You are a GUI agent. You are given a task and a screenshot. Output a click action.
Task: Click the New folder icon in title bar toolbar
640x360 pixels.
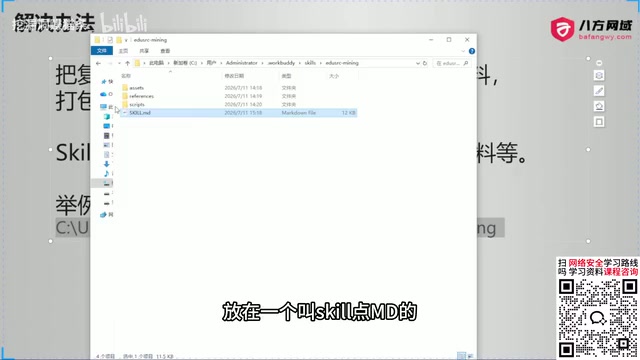click(x=119, y=40)
